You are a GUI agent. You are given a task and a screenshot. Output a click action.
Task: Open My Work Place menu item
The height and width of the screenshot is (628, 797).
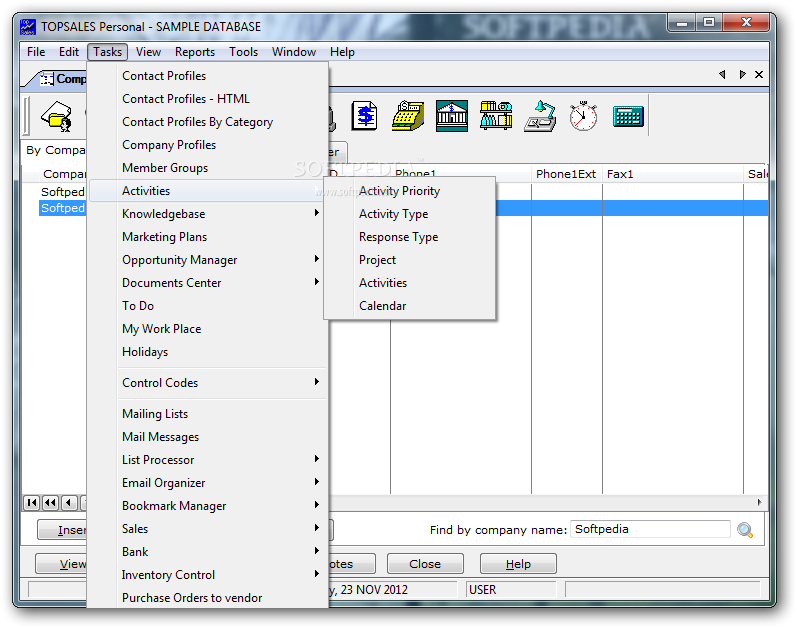tap(208, 329)
